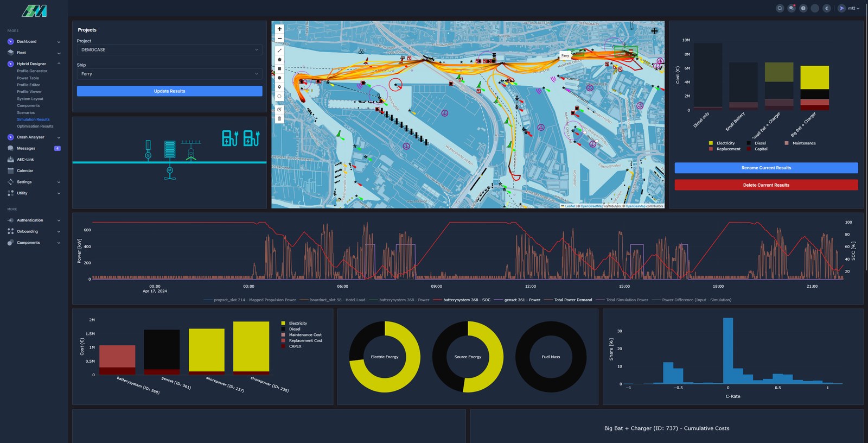Expand the Crash Analyser section
The image size is (868, 443).
[x=34, y=137]
